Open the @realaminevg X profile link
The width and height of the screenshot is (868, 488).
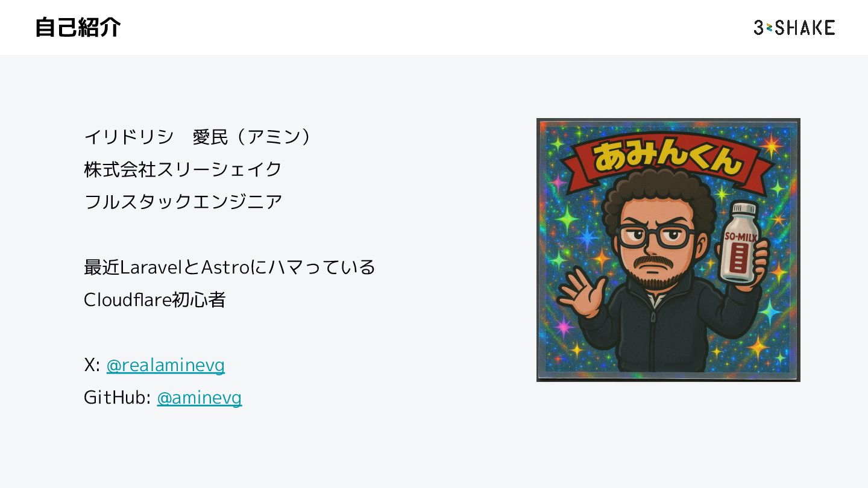[x=165, y=365]
